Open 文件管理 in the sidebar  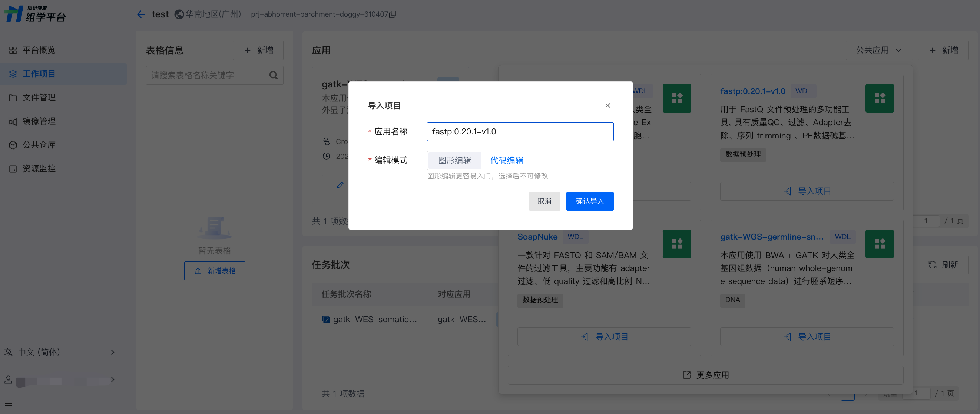(39, 97)
